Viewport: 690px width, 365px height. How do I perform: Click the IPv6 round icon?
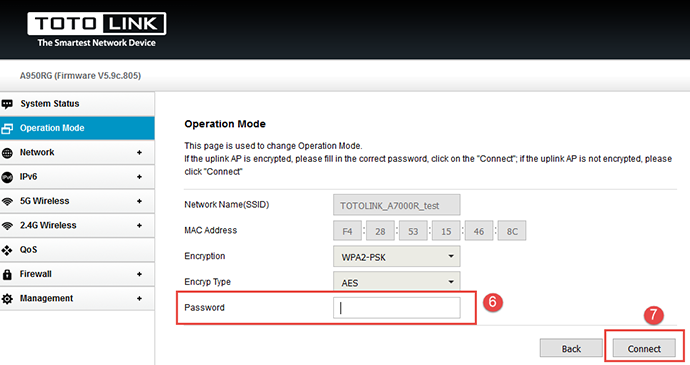(7, 177)
